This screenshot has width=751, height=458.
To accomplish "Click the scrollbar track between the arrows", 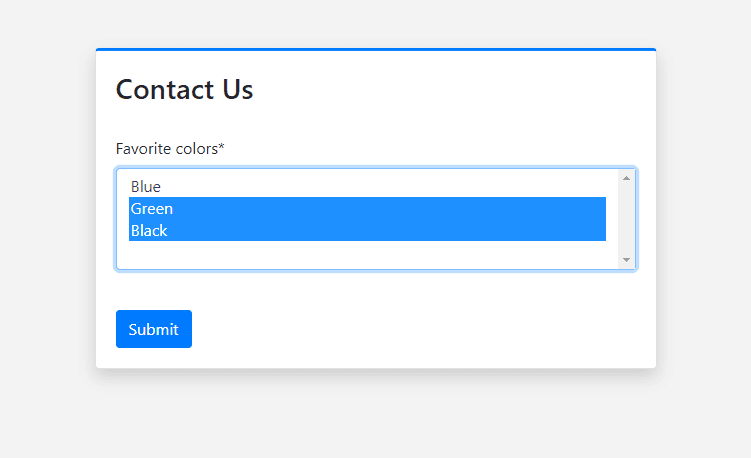I will coord(626,219).
